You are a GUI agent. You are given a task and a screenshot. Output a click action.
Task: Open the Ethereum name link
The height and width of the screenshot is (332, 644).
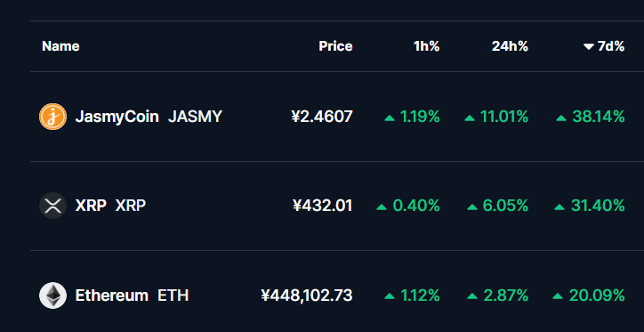point(112,296)
